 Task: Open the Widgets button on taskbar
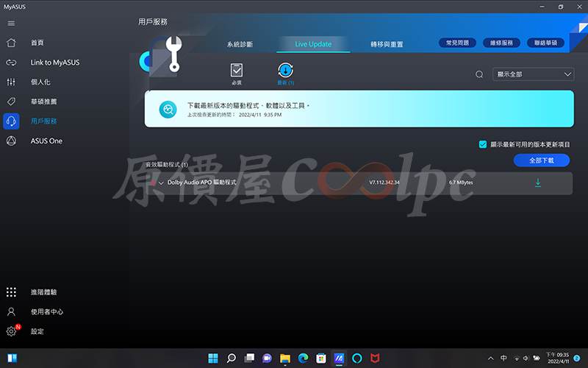(12, 358)
